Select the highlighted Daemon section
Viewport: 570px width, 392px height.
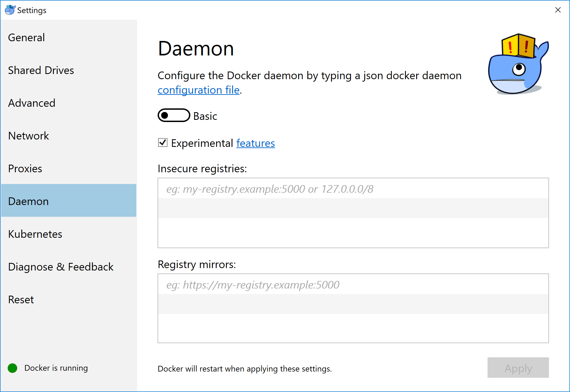tap(28, 201)
